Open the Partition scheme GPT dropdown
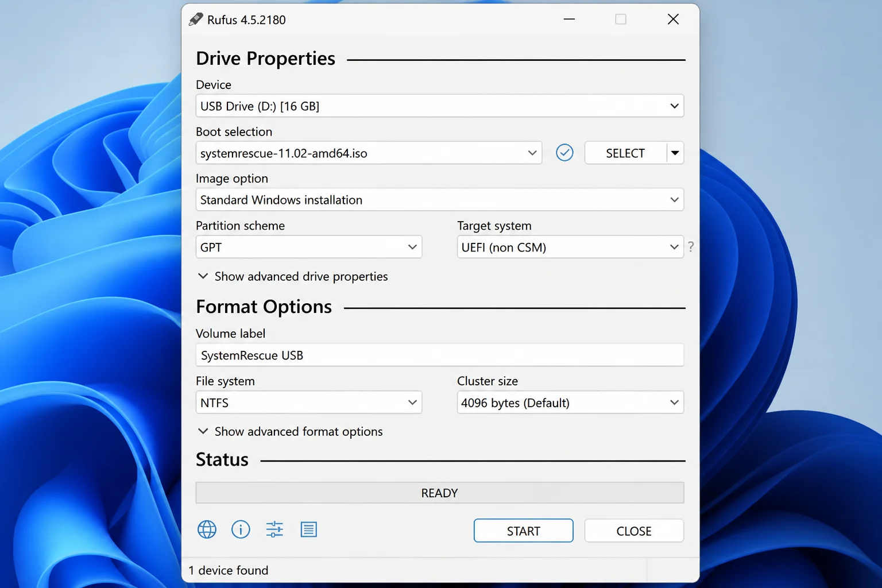Screen dimensions: 882x588 pyautogui.click(x=309, y=247)
